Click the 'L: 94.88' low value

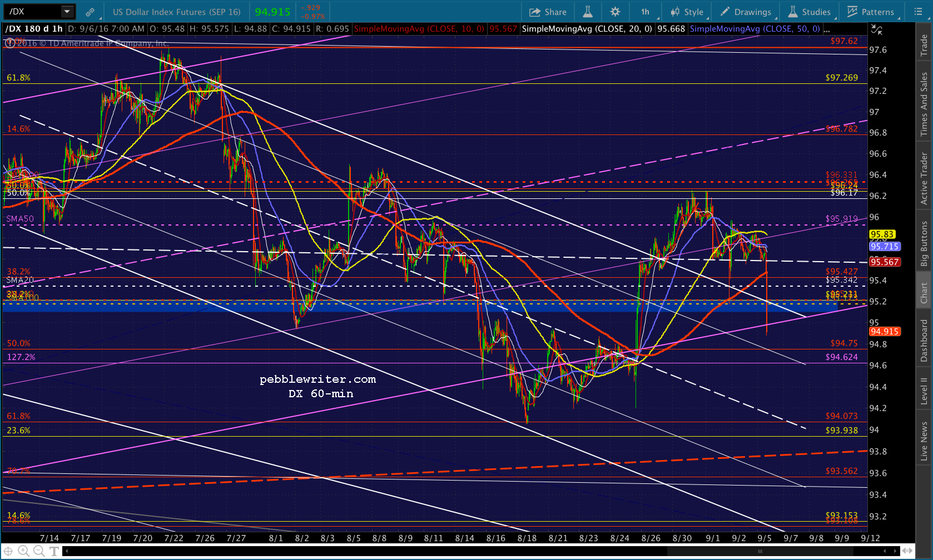(250, 29)
